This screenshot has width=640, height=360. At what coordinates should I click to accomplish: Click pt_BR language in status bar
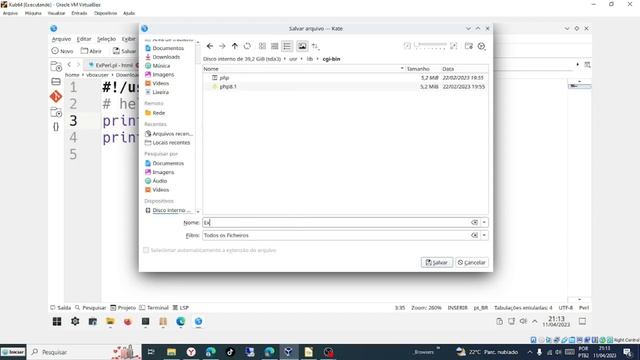pyautogui.click(x=481, y=308)
